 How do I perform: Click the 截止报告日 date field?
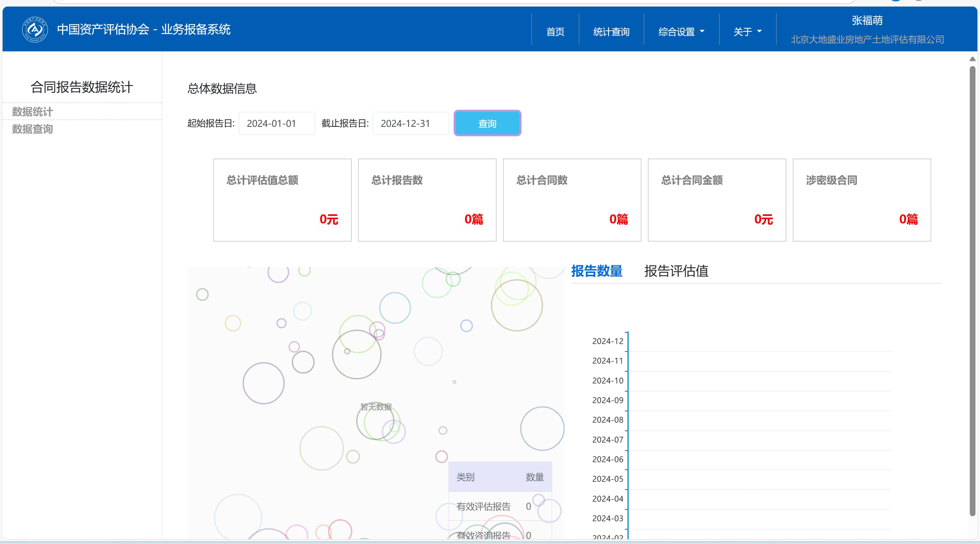[411, 123]
